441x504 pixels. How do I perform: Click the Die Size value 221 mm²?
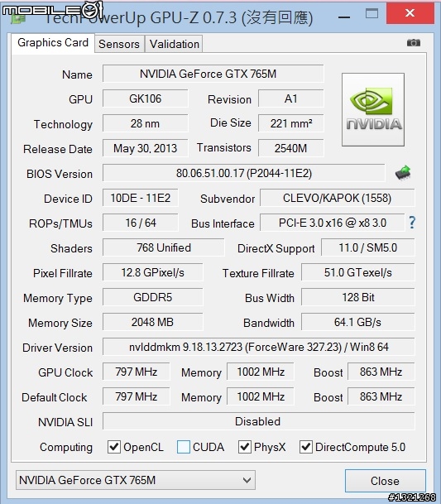(x=291, y=123)
